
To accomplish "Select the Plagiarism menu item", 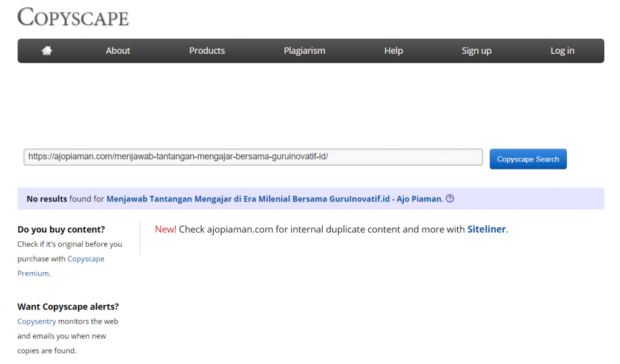I will pyautogui.click(x=305, y=51).
